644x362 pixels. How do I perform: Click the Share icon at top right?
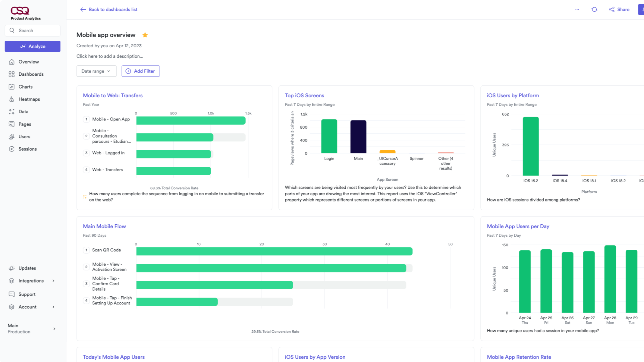click(611, 9)
